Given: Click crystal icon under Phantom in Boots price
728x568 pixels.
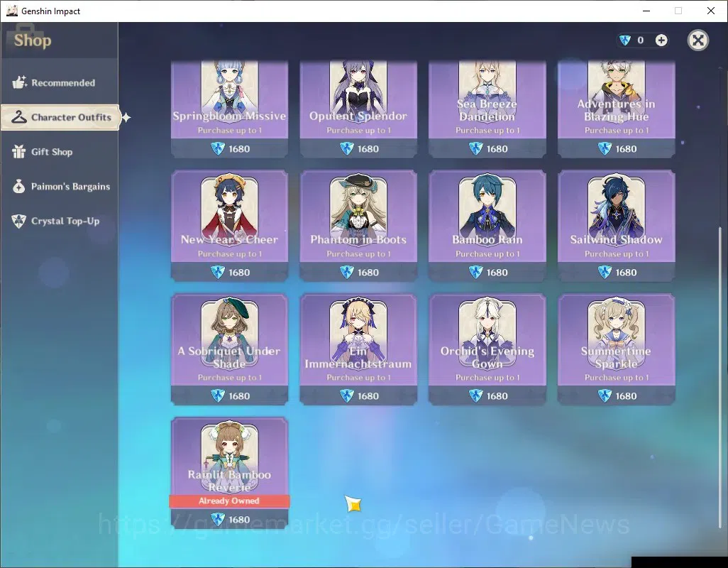Looking at the screenshot, I should click(347, 272).
